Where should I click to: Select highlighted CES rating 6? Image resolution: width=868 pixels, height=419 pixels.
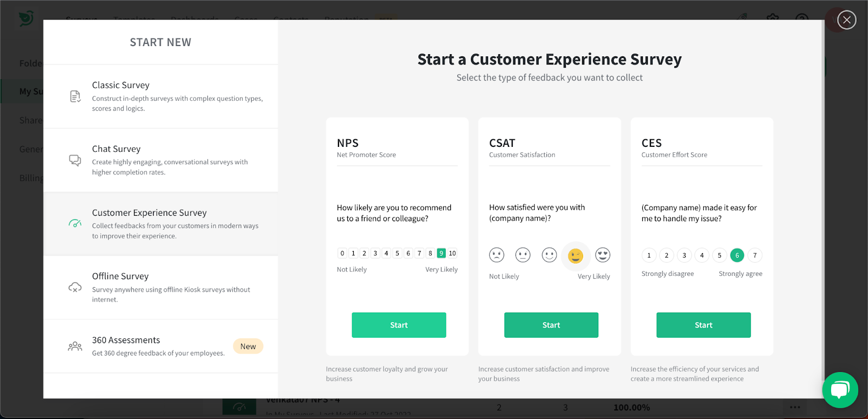pos(737,255)
